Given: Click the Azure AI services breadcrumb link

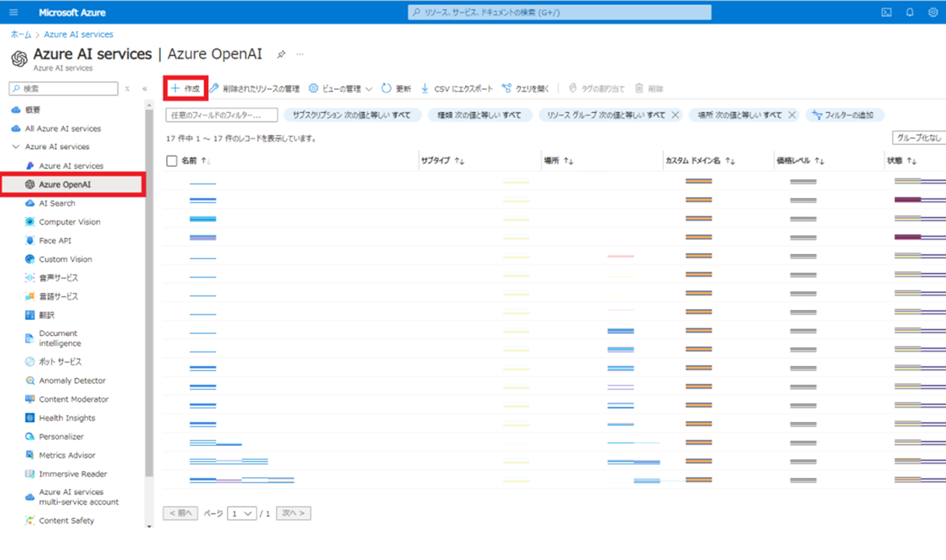Looking at the screenshot, I should [x=79, y=34].
